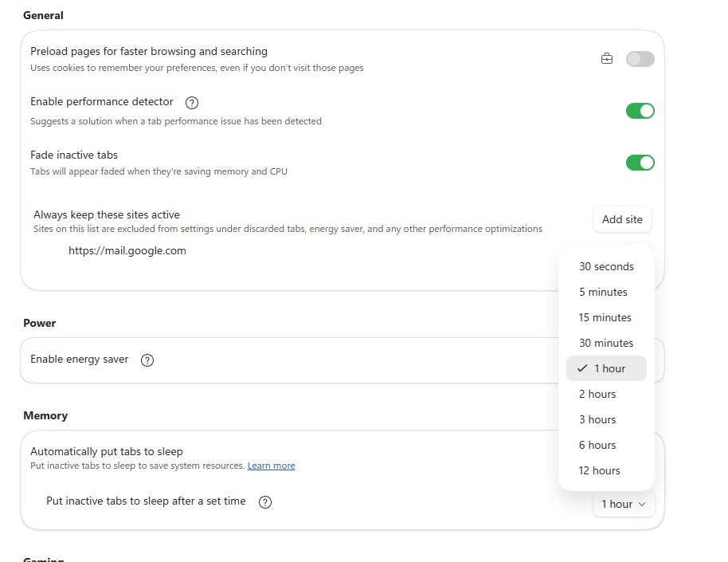Open the Learn more link
Image resolution: width=728 pixels, height=562 pixels.
(271, 466)
